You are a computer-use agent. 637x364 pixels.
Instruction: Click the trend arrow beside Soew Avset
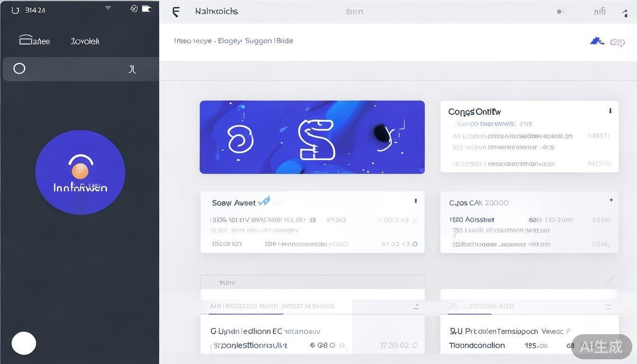(x=264, y=201)
